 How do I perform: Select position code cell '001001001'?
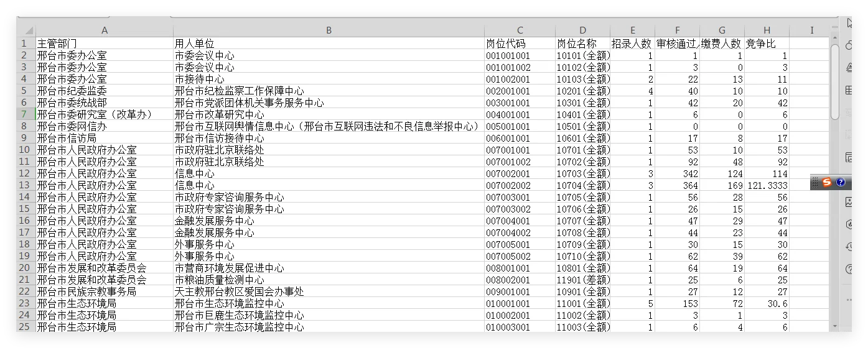tap(520, 55)
